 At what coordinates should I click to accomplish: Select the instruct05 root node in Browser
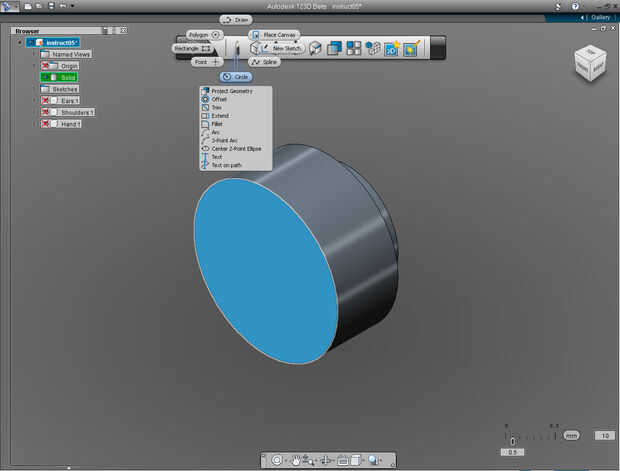click(x=53, y=42)
